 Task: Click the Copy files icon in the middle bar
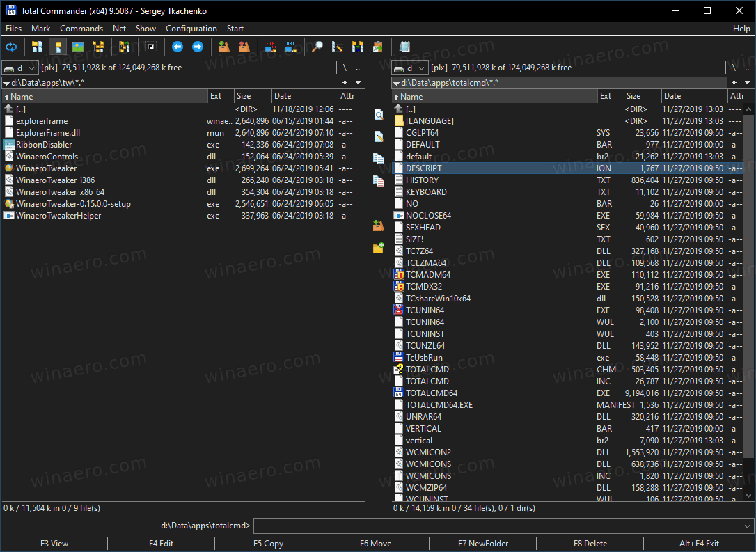tap(379, 159)
